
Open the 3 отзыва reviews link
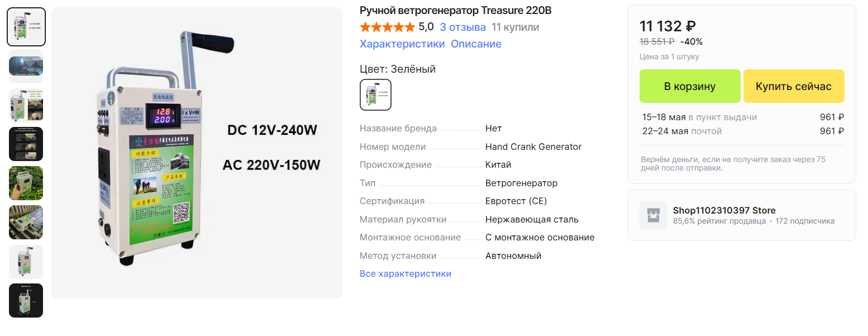pyautogui.click(x=462, y=27)
